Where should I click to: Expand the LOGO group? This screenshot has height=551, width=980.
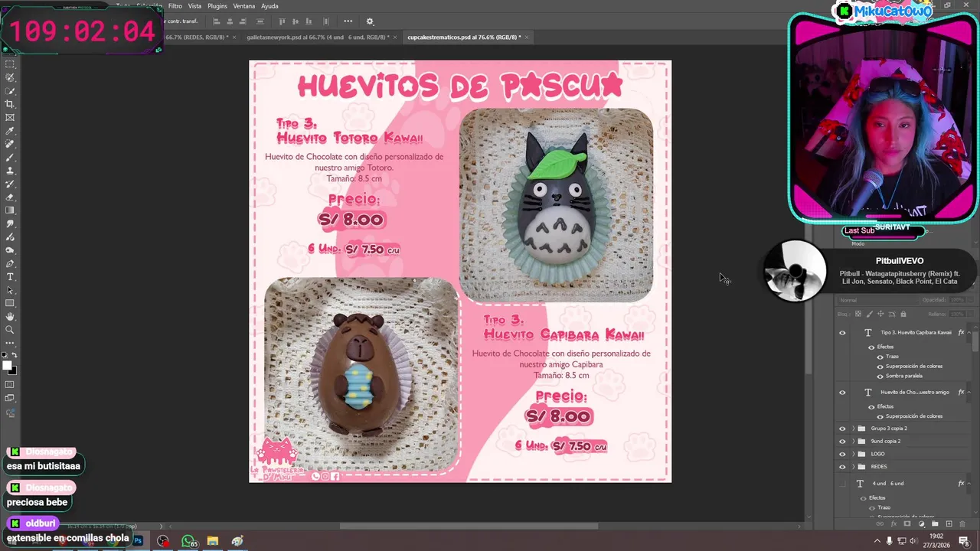[854, 454]
